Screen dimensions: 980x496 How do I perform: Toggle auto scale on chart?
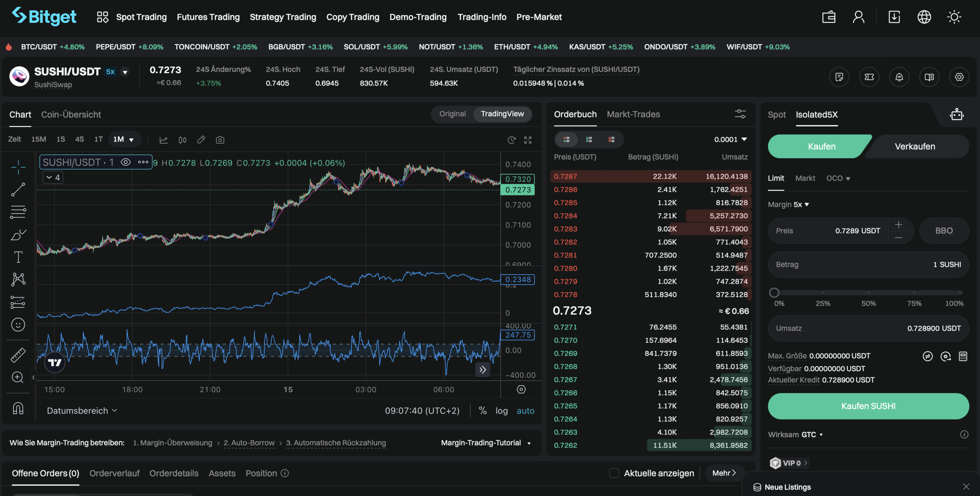525,411
